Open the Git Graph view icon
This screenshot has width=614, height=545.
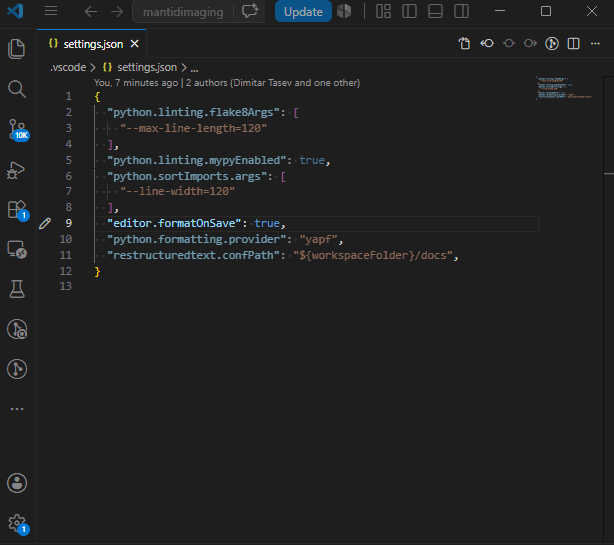pyautogui.click(x=17, y=369)
